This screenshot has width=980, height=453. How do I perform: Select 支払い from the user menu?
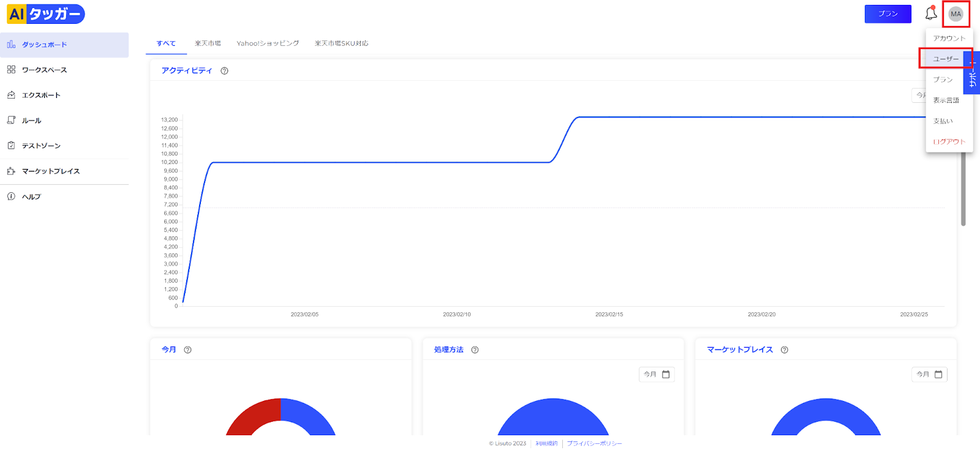pyautogui.click(x=949, y=121)
